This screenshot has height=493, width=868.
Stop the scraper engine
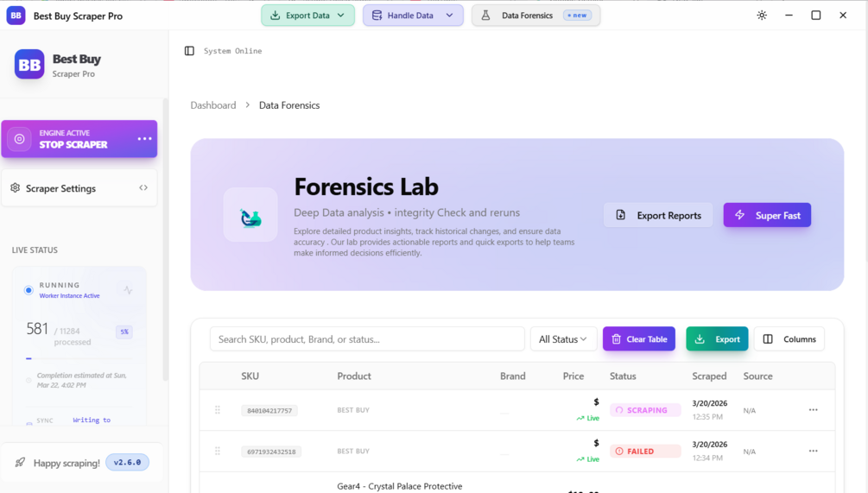click(x=79, y=139)
